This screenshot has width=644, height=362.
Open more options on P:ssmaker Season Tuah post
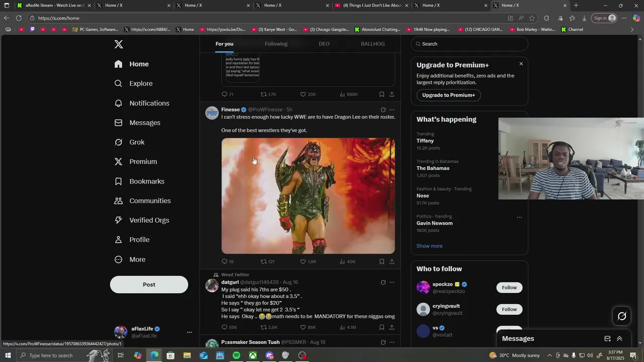tap(392, 342)
